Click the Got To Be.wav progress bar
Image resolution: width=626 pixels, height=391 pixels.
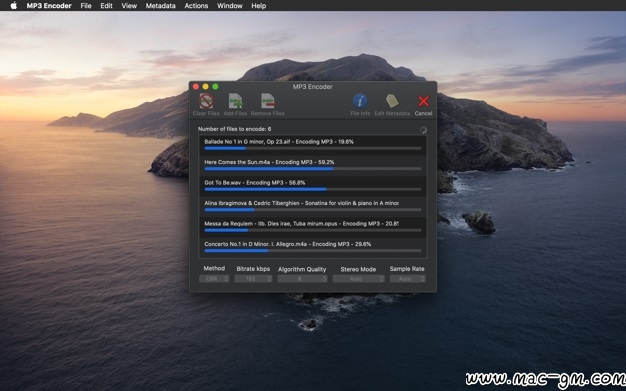[x=313, y=189]
